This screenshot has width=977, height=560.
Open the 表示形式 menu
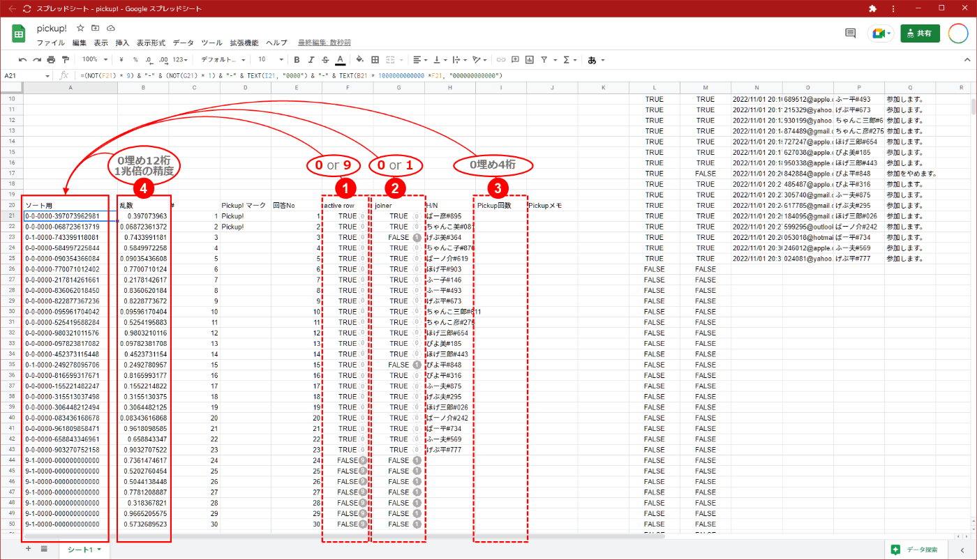tap(151, 43)
